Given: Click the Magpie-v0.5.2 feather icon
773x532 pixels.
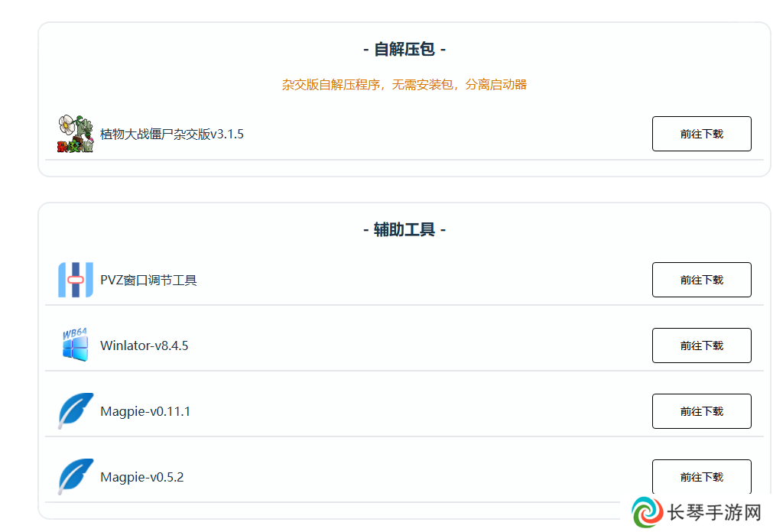Looking at the screenshot, I should coord(76,477).
